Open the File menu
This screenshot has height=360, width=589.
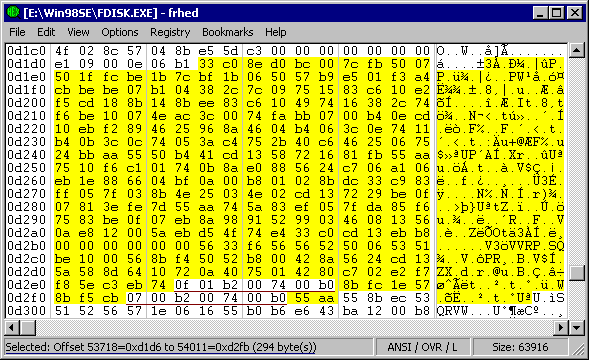point(17,32)
